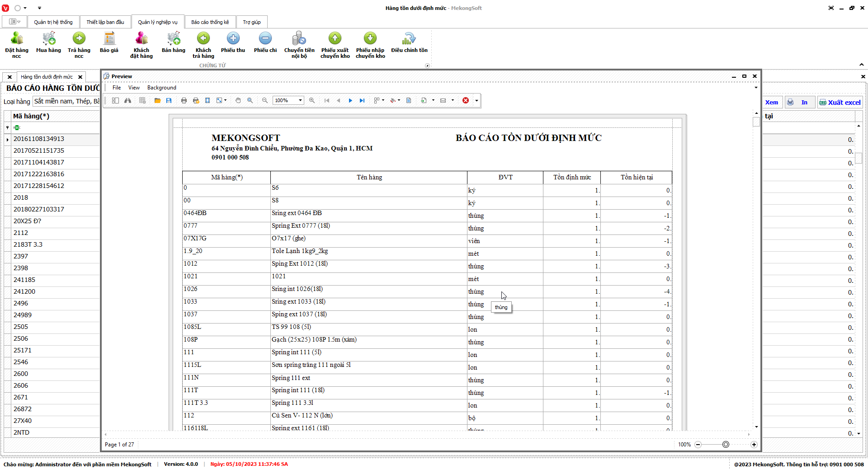Image resolution: width=868 pixels, height=469 pixels.
Task: Open Điều chỉnh tồn stock adjustment
Action: pyautogui.click(x=409, y=43)
